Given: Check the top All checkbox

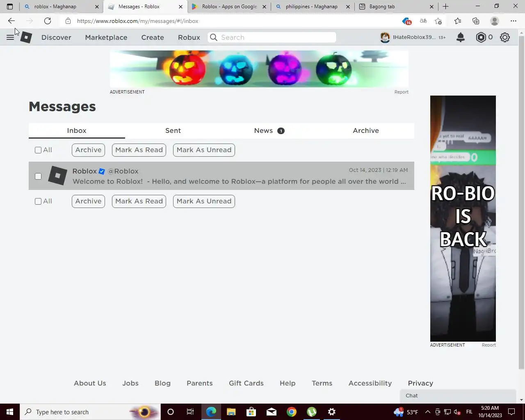Looking at the screenshot, I should tap(38, 150).
